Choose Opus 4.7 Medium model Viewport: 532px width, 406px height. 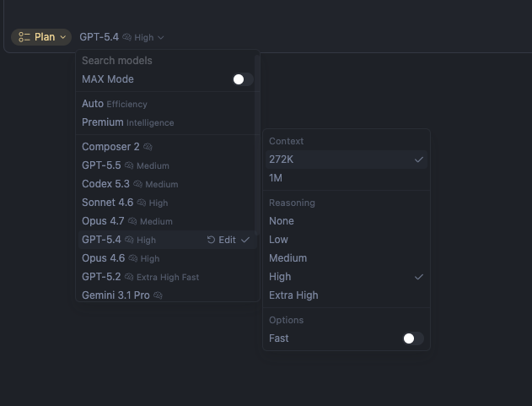[x=168, y=221]
